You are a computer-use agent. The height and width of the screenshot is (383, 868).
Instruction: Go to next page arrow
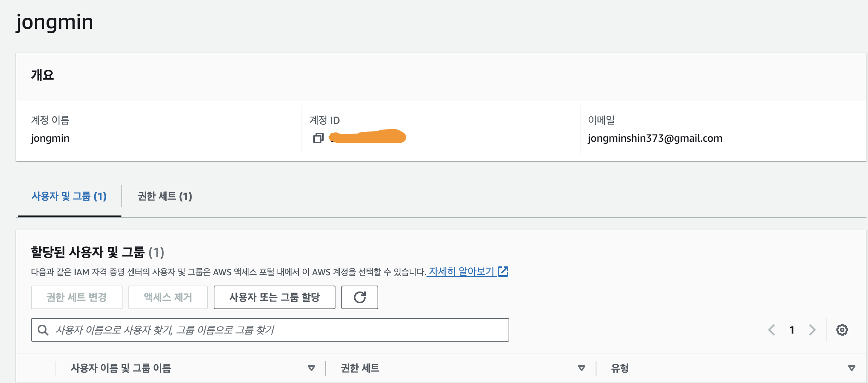pyautogui.click(x=812, y=330)
